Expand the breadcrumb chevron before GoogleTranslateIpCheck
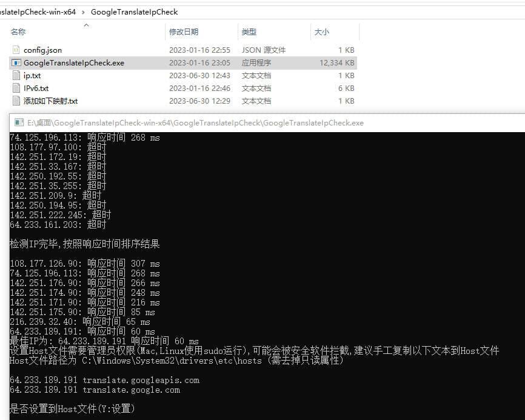 click(83, 12)
